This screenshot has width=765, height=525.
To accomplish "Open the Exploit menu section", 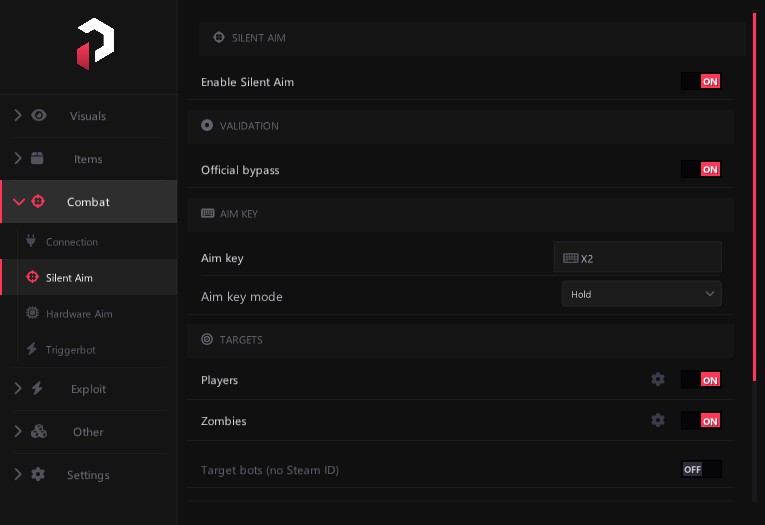I will click(88, 389).
